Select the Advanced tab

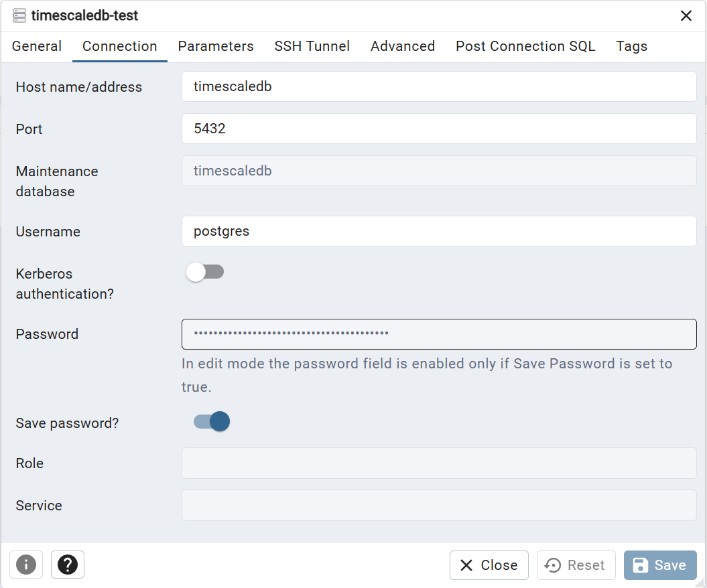click(403, 46)
